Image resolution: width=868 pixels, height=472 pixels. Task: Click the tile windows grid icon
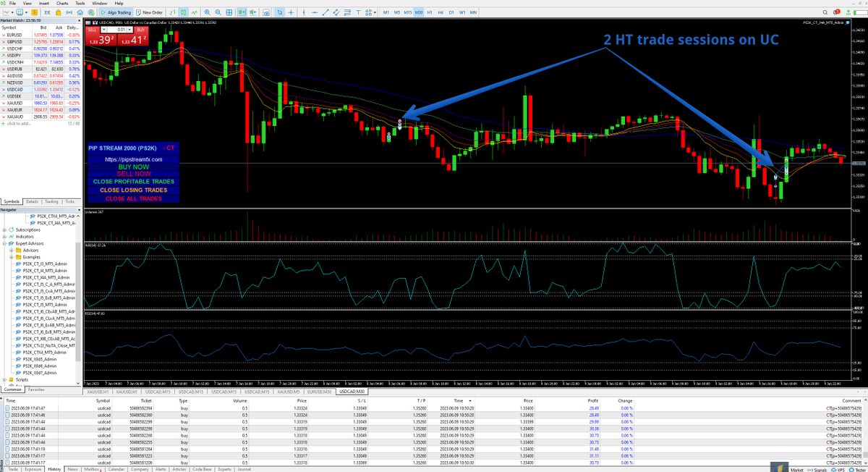coord(229,12)
